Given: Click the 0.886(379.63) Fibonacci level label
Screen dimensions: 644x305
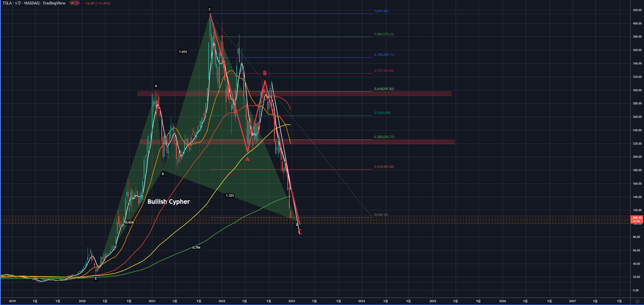Looking at the screenshot, I should click(x=384, y=34).
